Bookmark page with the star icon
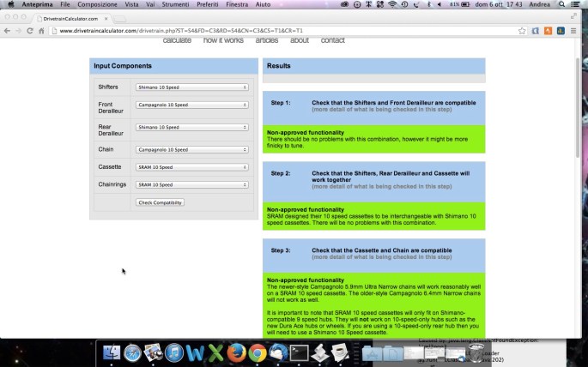588x367 pixels. click(x=522, y=31)
